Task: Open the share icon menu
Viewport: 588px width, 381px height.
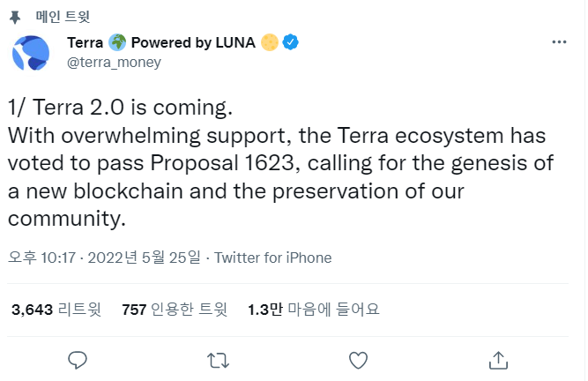Action: click(497, 359)
